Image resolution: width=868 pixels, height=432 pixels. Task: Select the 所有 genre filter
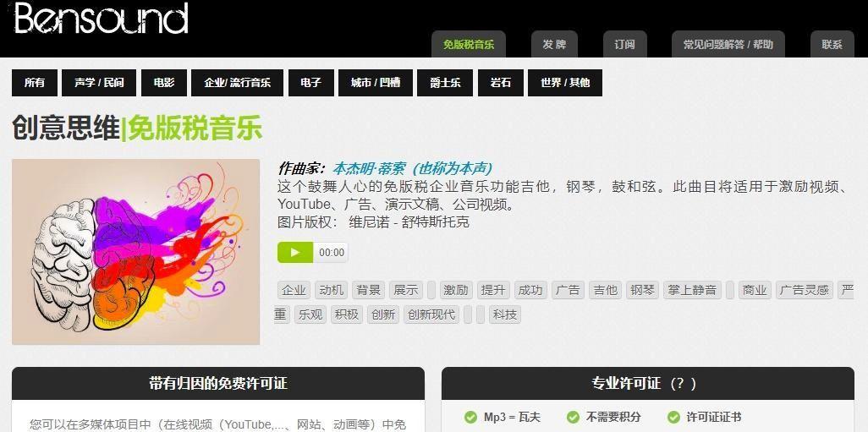tap(35, 83)
